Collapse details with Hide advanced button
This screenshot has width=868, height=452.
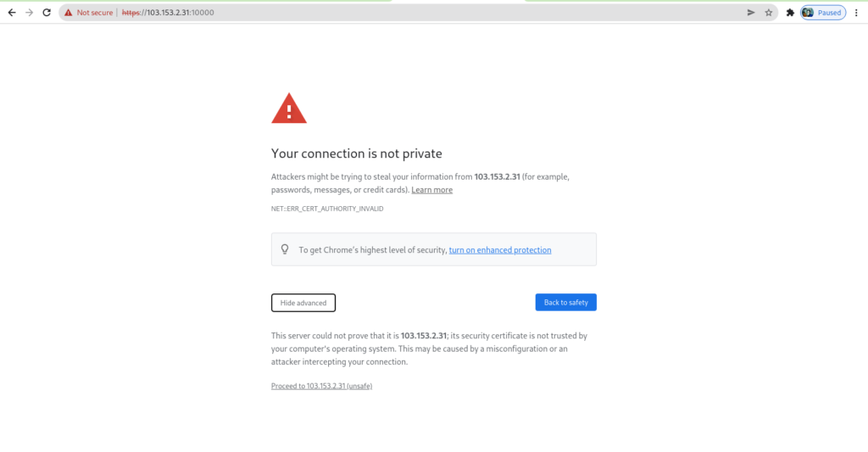[303, 303]
